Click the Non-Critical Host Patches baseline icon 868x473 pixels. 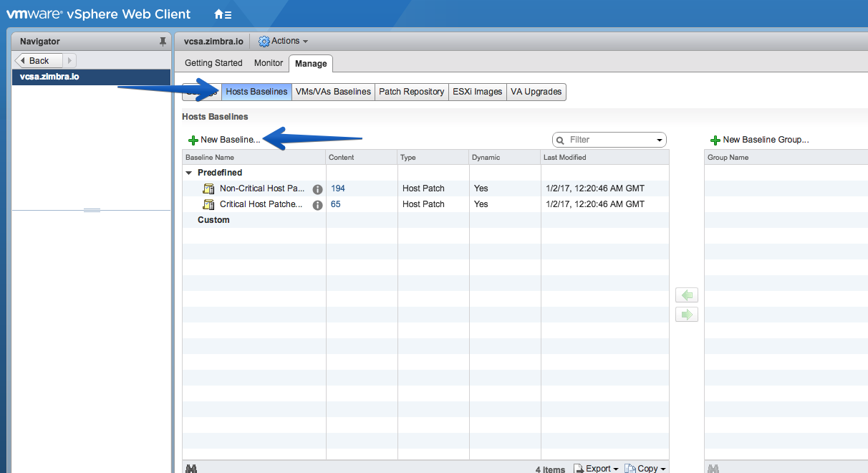pyautogui.click(x=209, y=188)
